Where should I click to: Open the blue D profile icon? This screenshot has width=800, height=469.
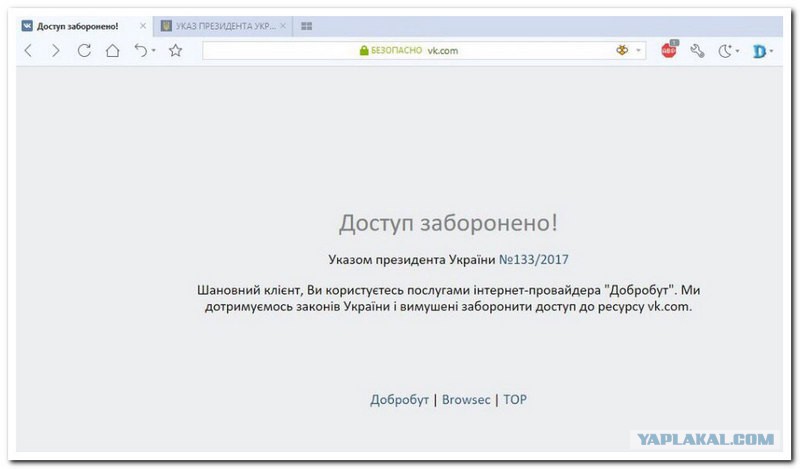pos(759,51)
